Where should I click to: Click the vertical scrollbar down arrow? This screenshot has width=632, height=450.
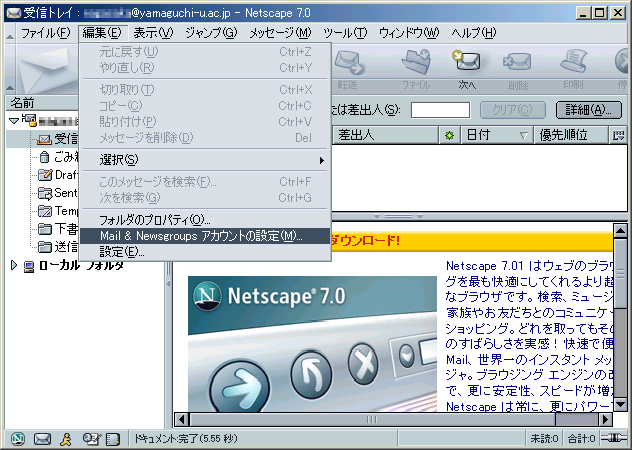point(620,404)
